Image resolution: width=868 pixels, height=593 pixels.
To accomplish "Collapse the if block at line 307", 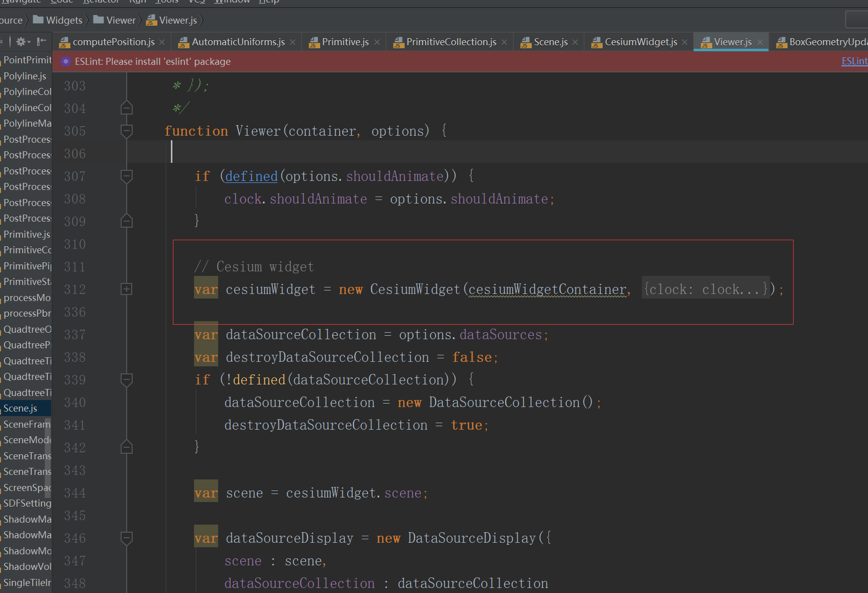I will (127, 176).
